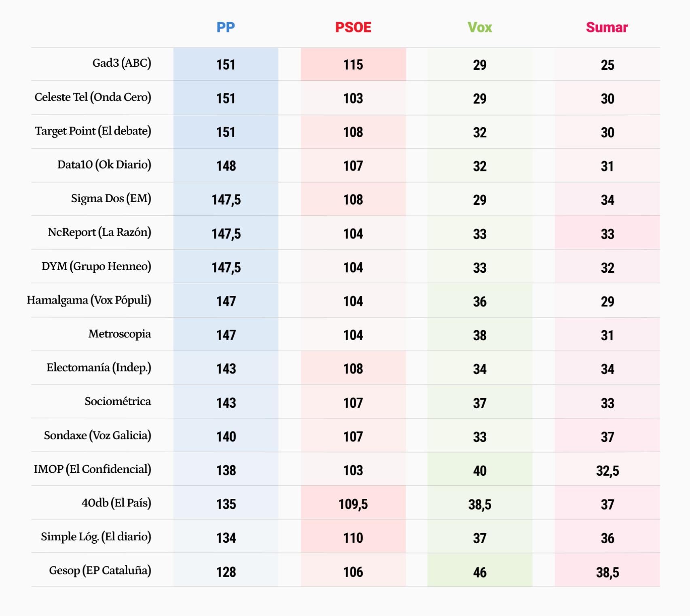Click the Vox column header

click(480, 27)
